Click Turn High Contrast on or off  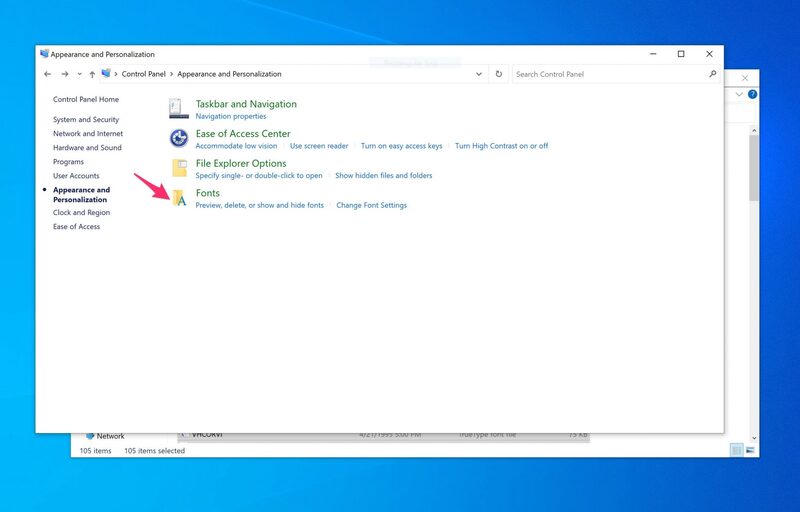[x=502, y=146]
